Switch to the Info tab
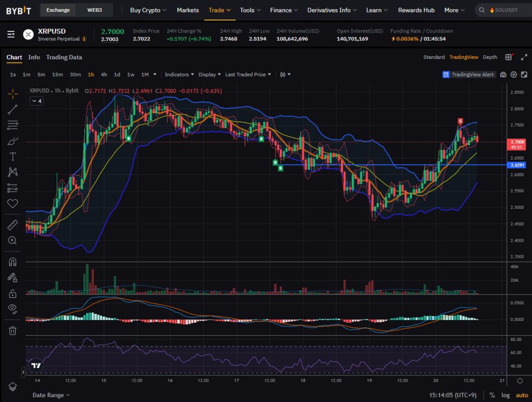Viewport: 532px width, 402px height. tap(34, 57)
